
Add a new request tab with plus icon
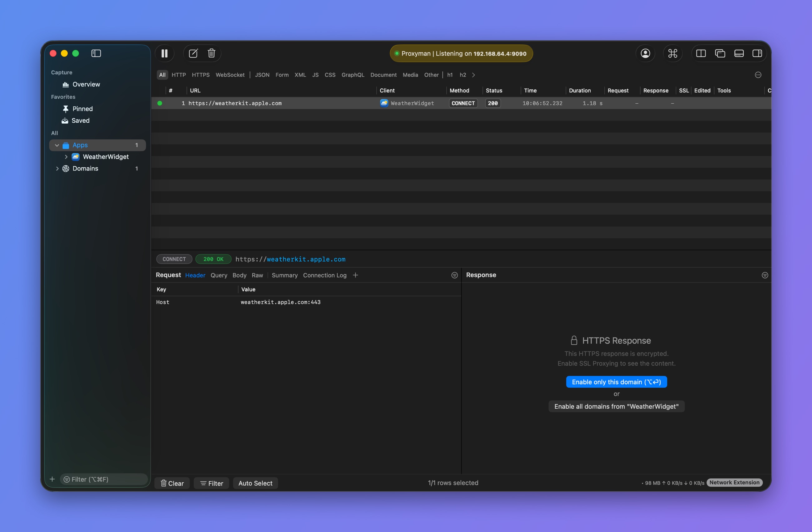coord(355,275)
